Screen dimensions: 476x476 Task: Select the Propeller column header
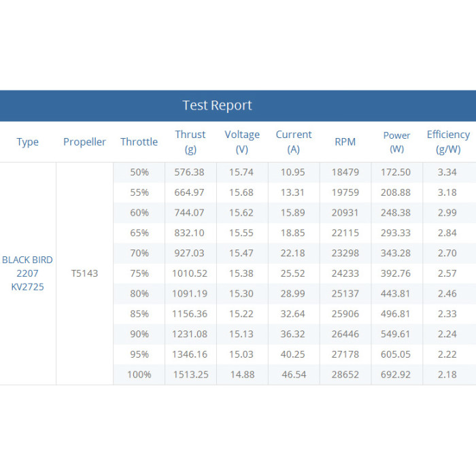tap(84, 141)
